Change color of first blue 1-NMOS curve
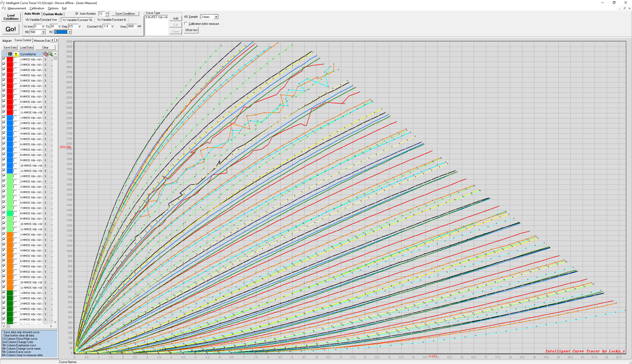The height and width of the screenshot is (364, 632). pos(10,118)
